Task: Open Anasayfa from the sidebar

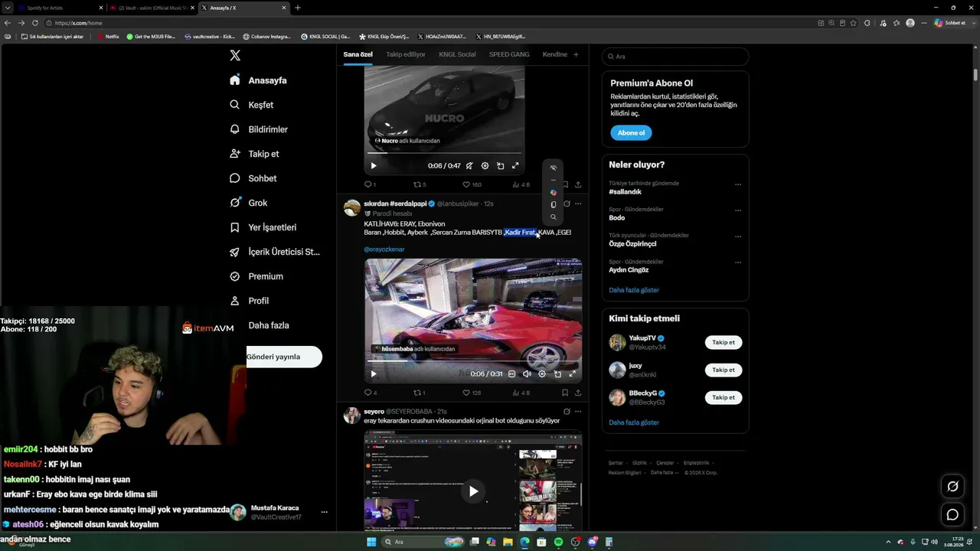Action: tap(258, 80)
